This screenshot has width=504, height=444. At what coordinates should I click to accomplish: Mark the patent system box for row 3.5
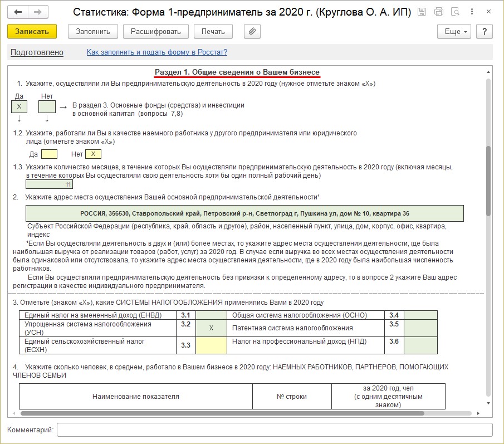420,328
